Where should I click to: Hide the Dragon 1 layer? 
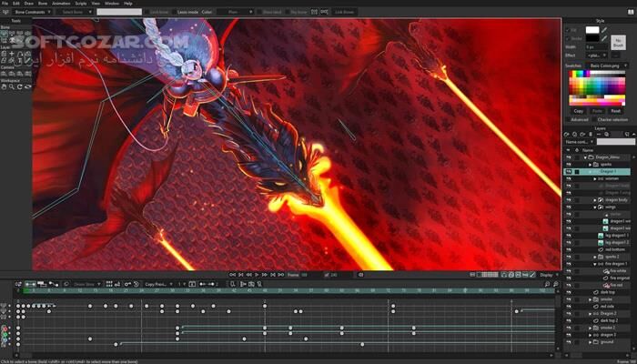pos(568,170)
